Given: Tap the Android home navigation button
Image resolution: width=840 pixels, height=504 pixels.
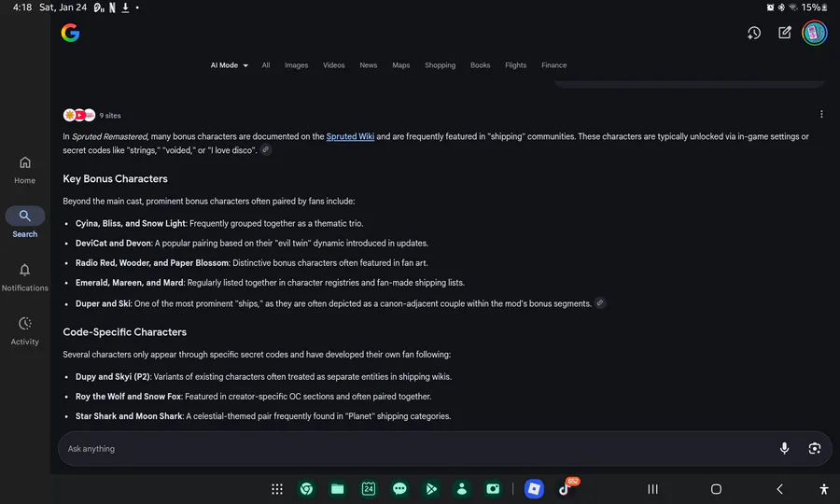Looking at the screenshot, I should (x=716, y=489).
